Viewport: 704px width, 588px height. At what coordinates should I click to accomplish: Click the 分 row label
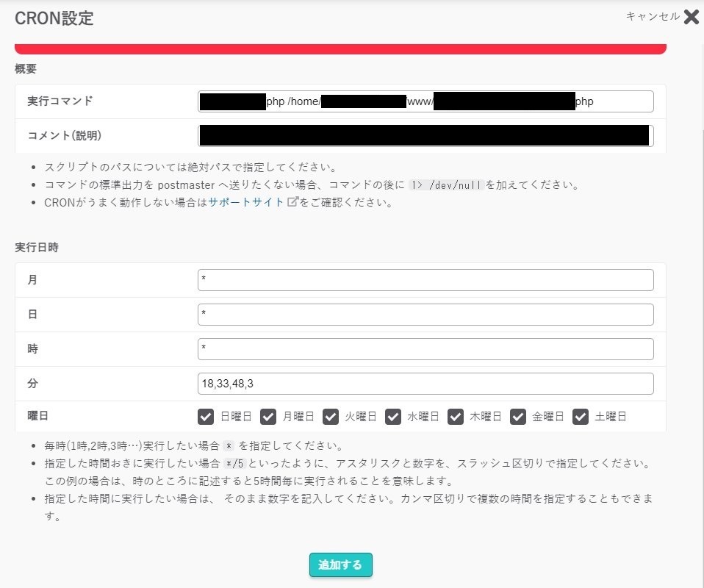tap(33, 383)
